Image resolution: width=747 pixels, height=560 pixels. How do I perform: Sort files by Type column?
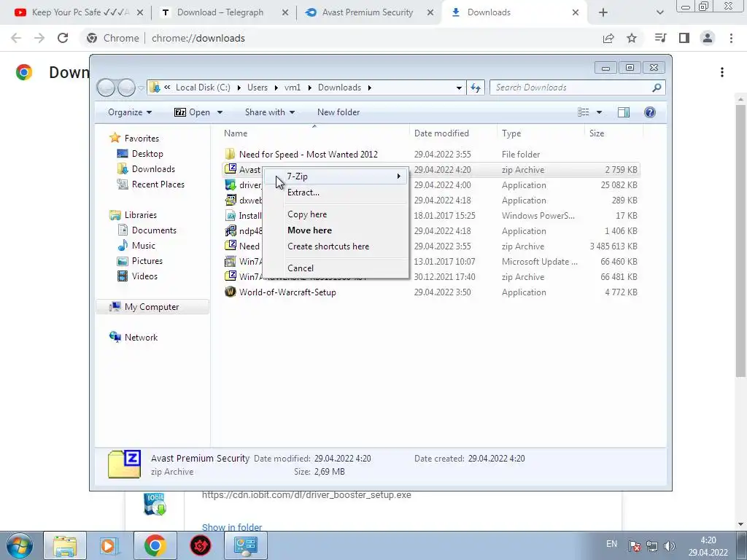coord(511,133)
